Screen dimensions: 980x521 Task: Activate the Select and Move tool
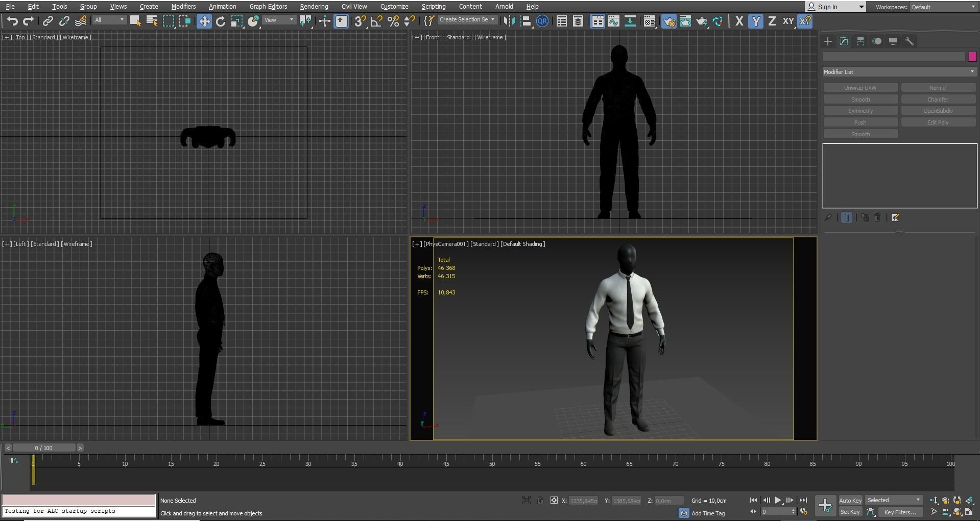point(204,21)
